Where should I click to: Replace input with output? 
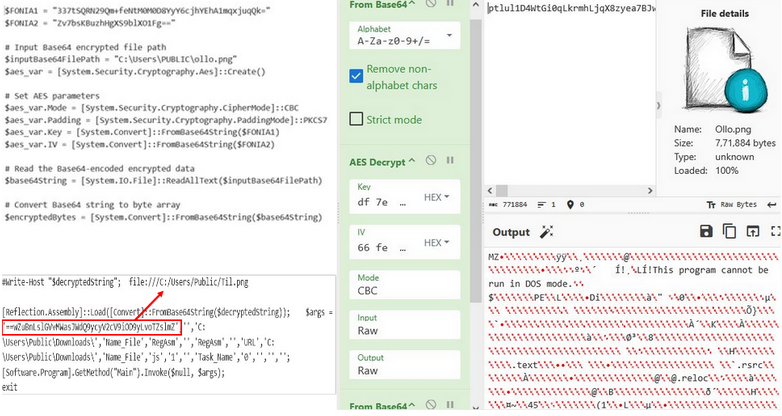pos(753,231)
